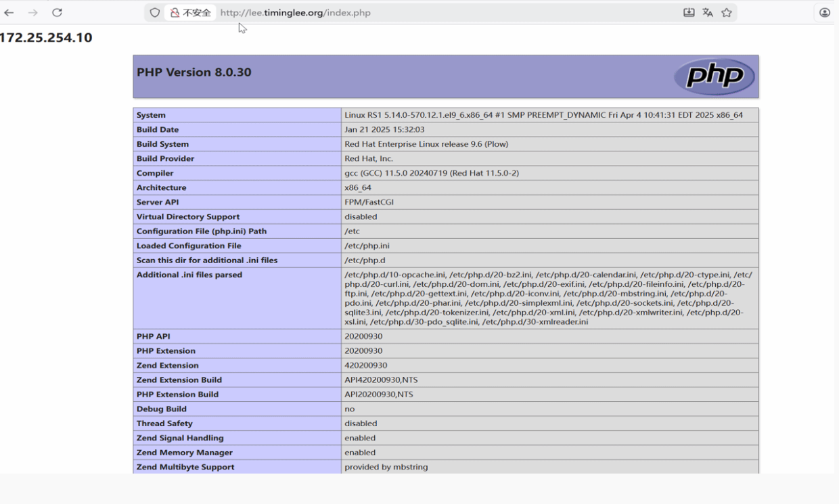Focus the address bar URL
The width and height of the screenshot is (839, 504).
click(x=295, y=12)
